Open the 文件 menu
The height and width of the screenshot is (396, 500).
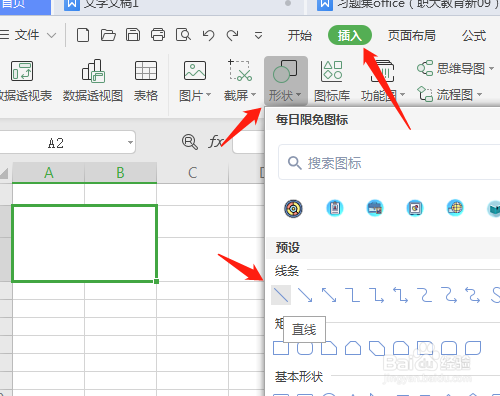[x=28, y=35]
